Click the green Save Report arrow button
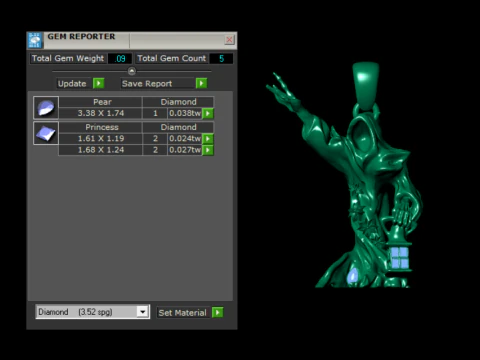 click(201, 83)
